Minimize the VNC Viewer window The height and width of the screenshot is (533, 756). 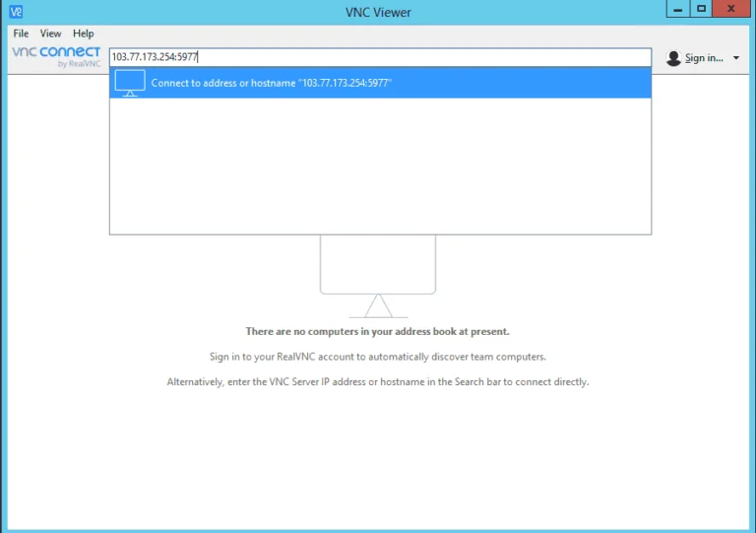coord(677,9)
